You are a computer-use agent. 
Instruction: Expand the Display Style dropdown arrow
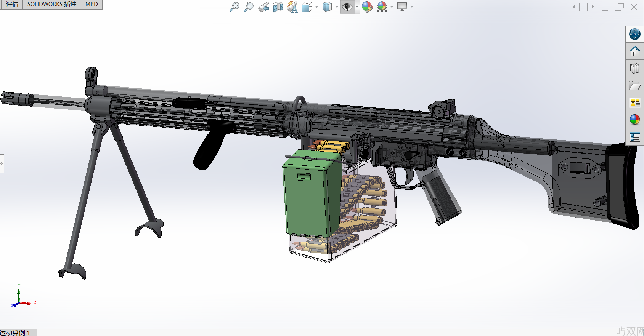click(x=337, y=7)
